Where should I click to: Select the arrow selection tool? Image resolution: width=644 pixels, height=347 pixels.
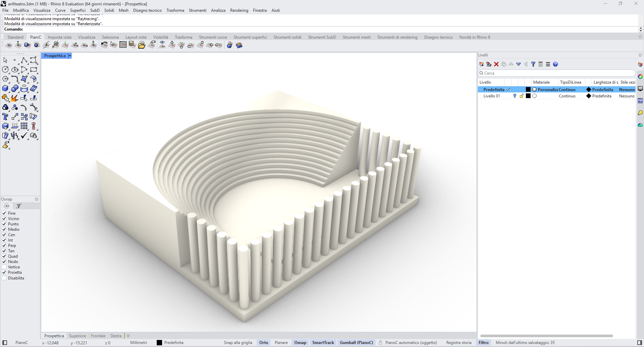click(5, 60)
